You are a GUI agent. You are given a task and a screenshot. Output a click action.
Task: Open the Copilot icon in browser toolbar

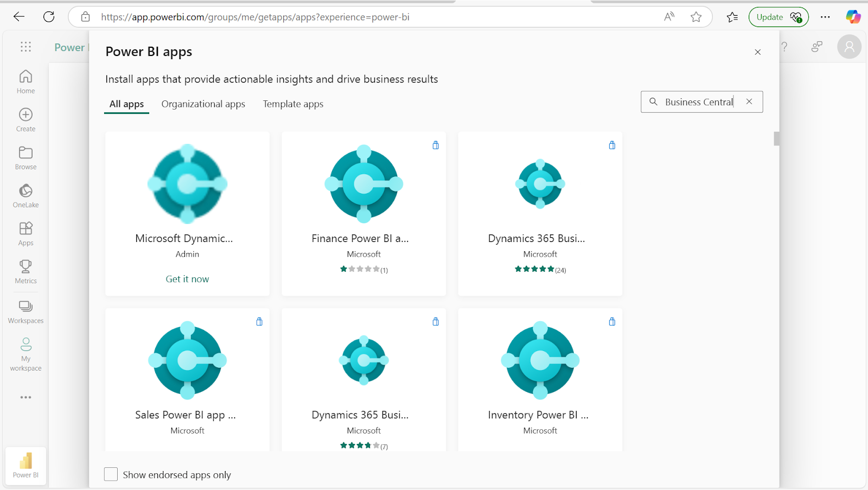pos(853,17)
